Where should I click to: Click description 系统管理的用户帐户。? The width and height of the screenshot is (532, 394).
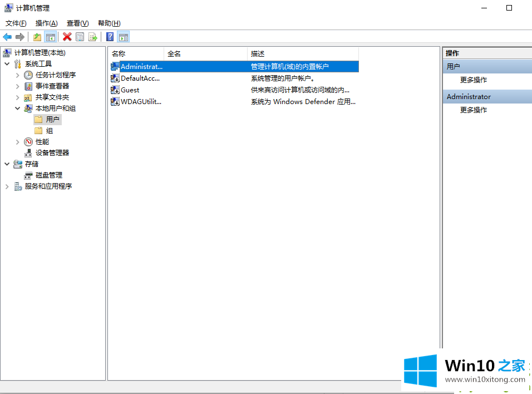pos(283,78)
